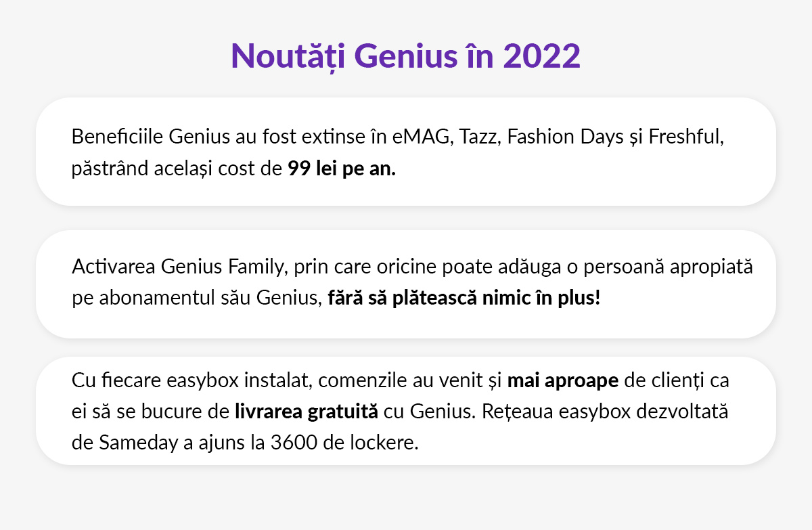Click the word "Activarea" in second card

(x=114, y=267)
